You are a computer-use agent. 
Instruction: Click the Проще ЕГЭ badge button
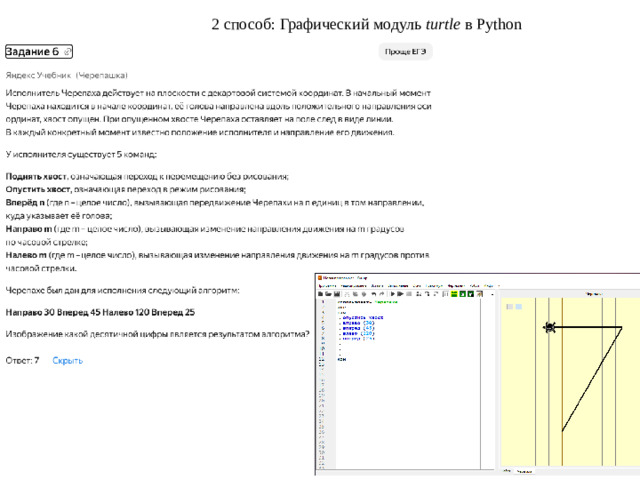pyautogui.click(x=405, y=51)
